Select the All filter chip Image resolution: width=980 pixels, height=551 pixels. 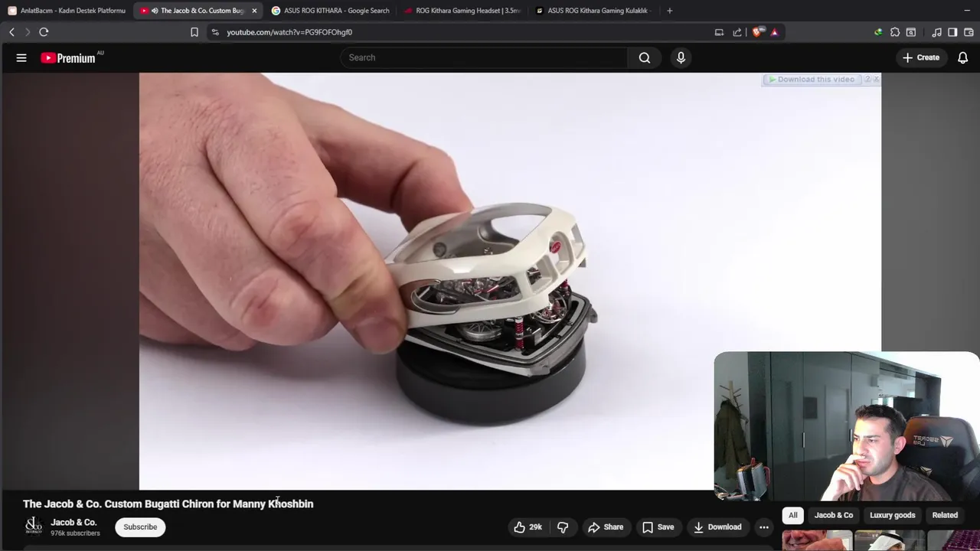(x=793, y=515)
